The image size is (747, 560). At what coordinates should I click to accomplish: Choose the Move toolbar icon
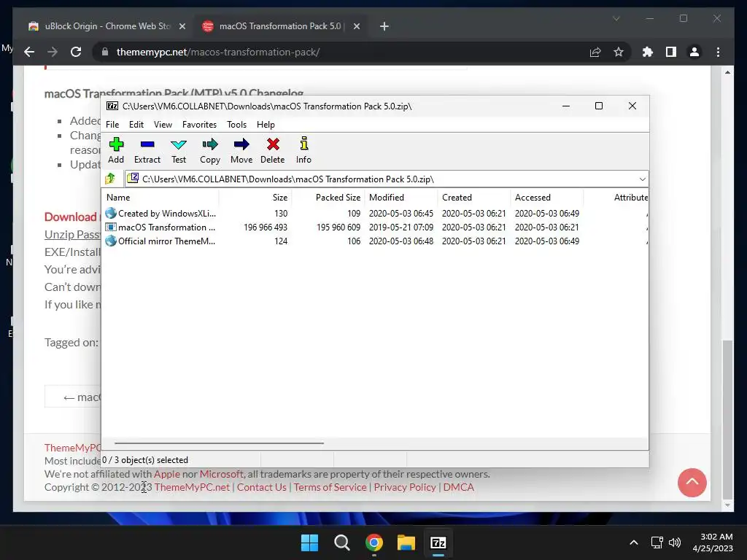[241, 150]
